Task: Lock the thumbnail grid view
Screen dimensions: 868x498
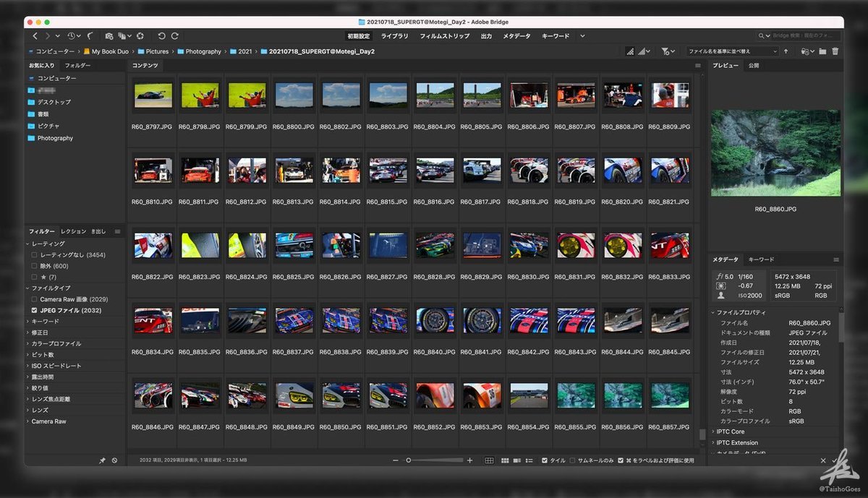Action: tap(489, 460)
